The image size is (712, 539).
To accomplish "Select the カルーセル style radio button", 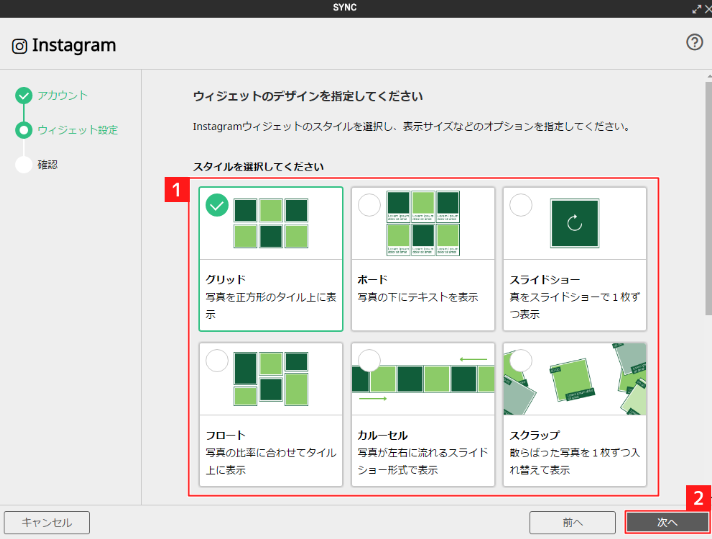I will pos(369,360).
